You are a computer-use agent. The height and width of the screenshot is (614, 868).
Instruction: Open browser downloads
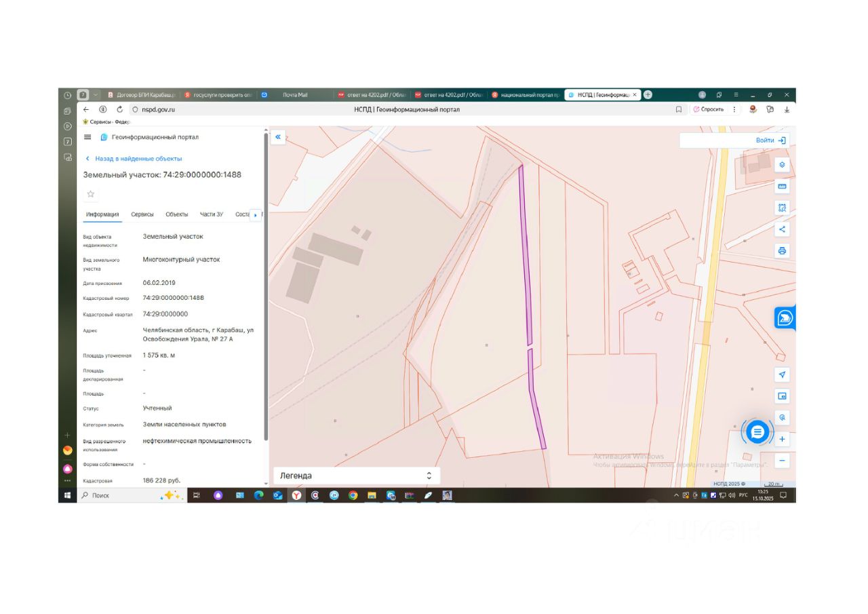pos(787,109)
